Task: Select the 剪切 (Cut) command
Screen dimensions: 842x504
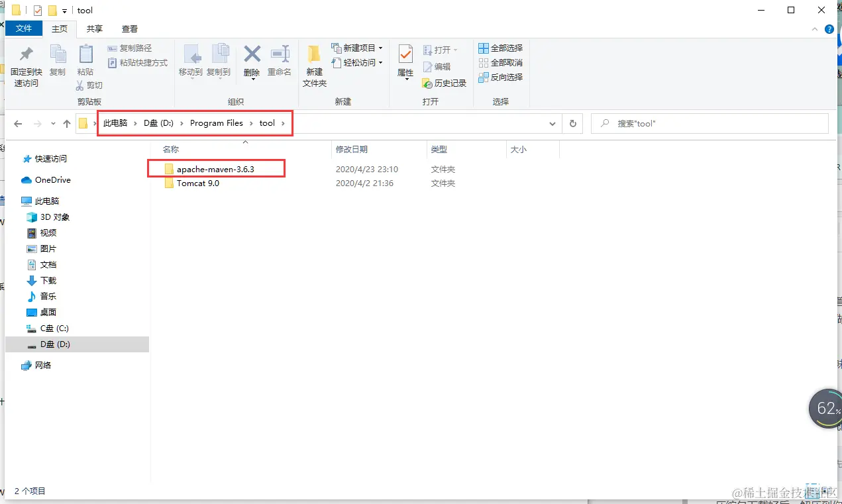Action: tap(89, 85)
